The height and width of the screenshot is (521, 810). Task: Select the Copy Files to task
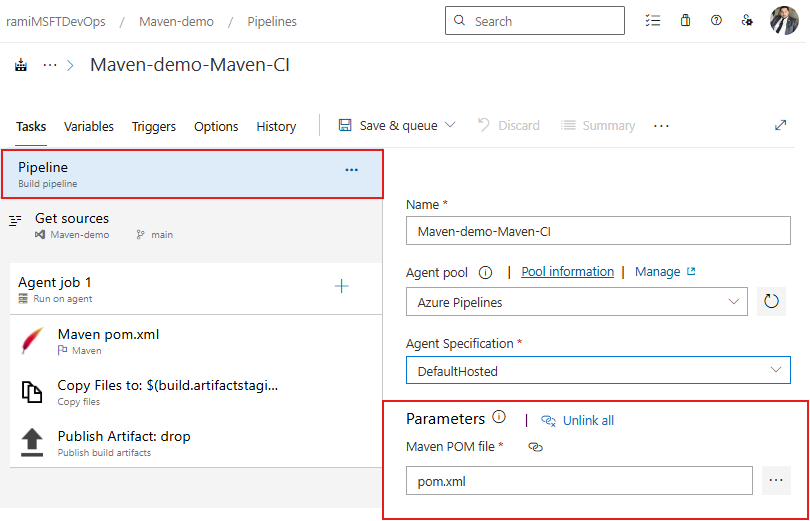click(196, 392)
